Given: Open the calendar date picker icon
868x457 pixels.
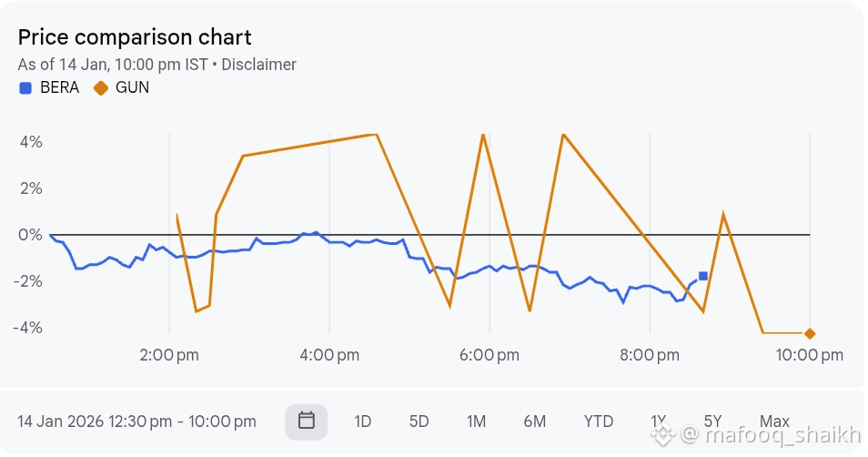Looking at the screenshot, I should 307,421.
